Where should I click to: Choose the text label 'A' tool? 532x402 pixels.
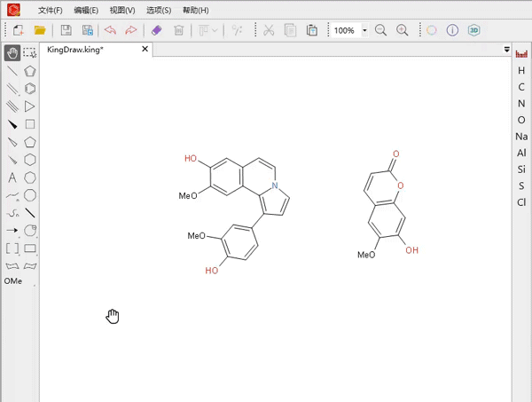12,177
